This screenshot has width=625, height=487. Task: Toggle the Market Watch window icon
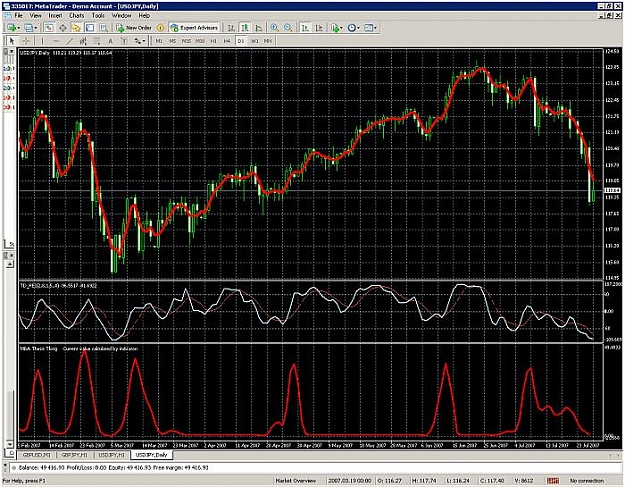[x=49, y=28]
